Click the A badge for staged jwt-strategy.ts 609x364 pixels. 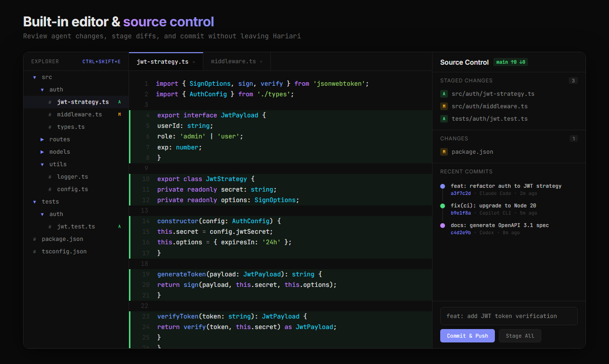[444, 94]
